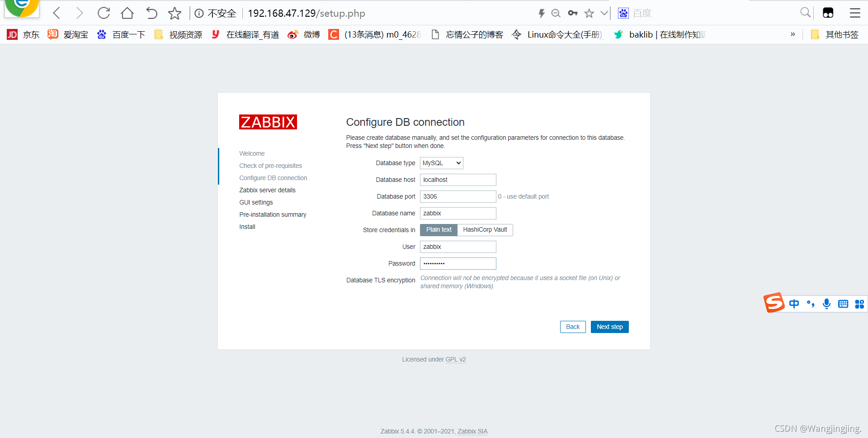
Task: Select the Install step
Action: (247, 227)
